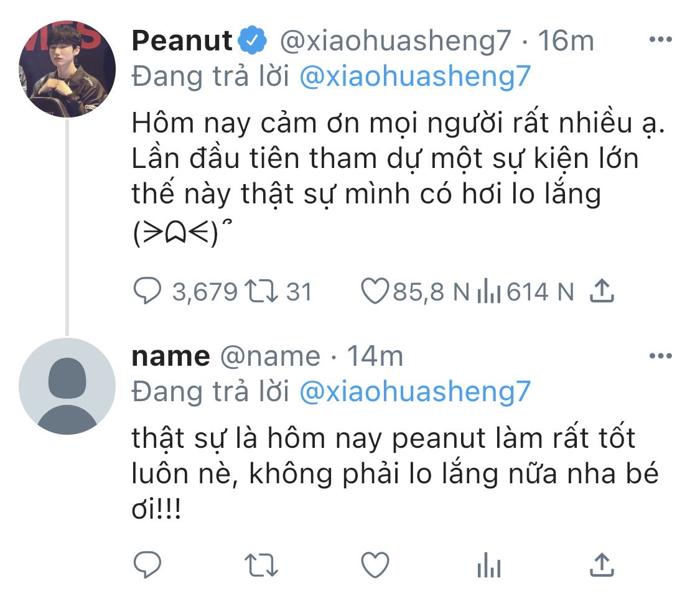Click the @xiaohuasheng7 mention in Peanut's tweet
This screenshot has height=594, width=700.
(414, 76)
